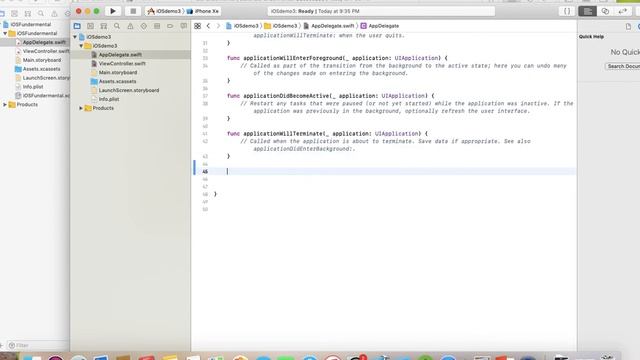Open Main.storyboard in iOSFundermental window
This screenshot has height=360, width=640.
tap(42, 60)
